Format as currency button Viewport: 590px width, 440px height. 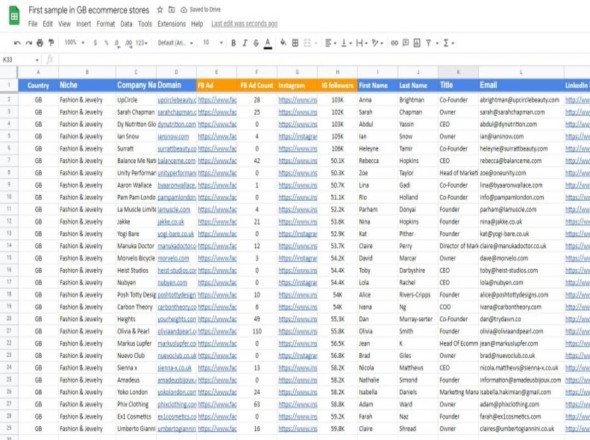[95, 43]
